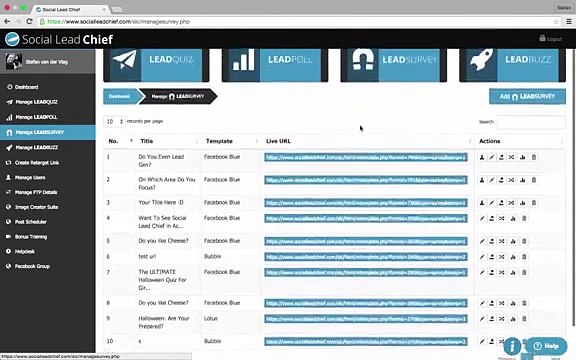Click the round blue info icon
576x360 pixels.
pyautogui.click(x=512, y=346)
